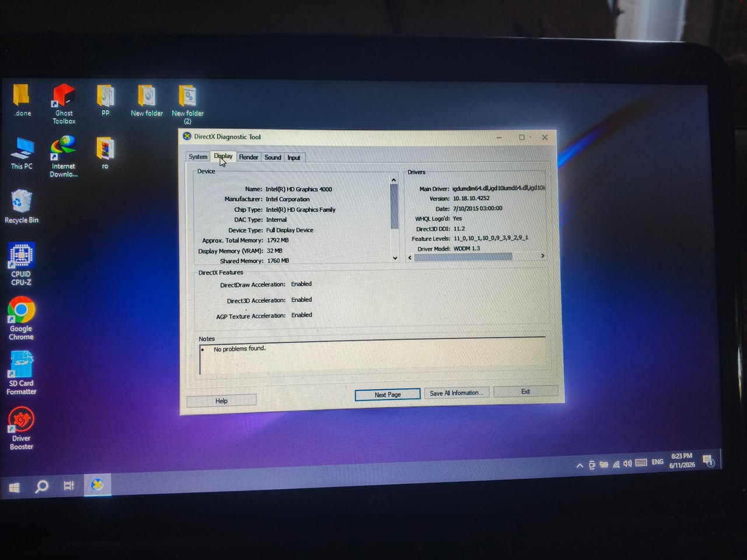Open SD Card Formatter shortcut
Image resolution: width=747 pixels, height=560 pixels.
[x=21, y=373]
